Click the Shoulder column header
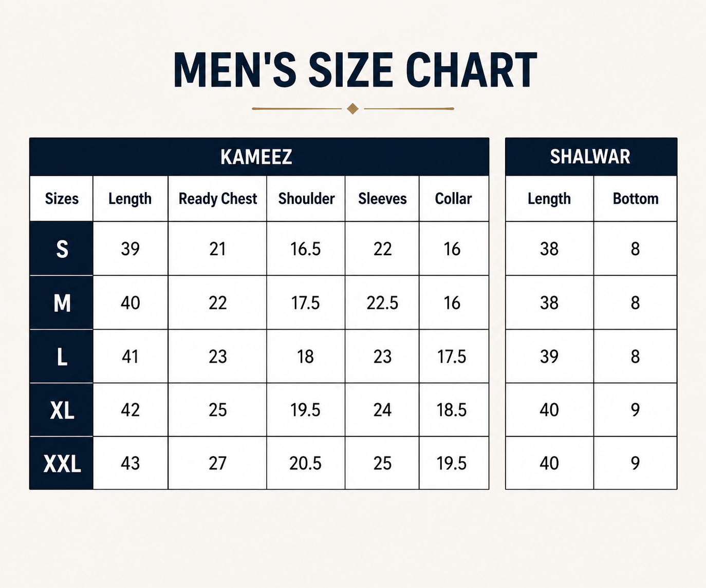Viewport: 706px width, 588px height. (306, 199)
